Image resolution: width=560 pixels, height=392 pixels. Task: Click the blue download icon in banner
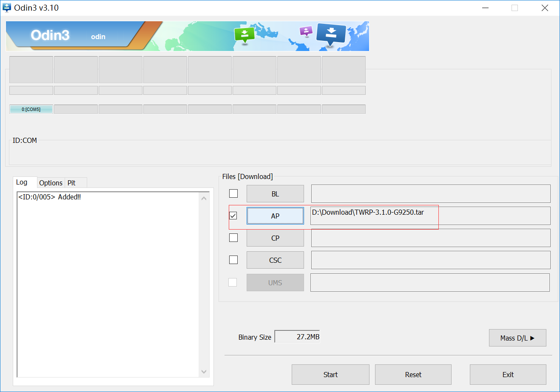pos(331,35)
